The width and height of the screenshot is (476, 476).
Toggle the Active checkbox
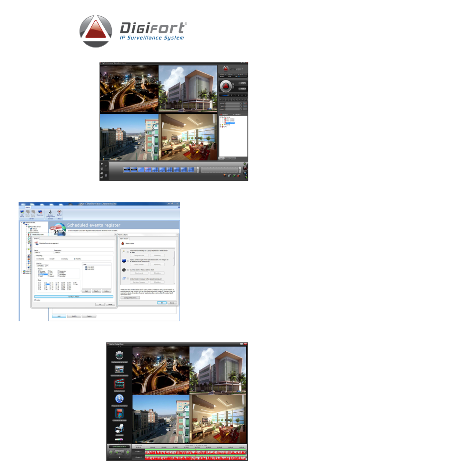click(35, 300)
